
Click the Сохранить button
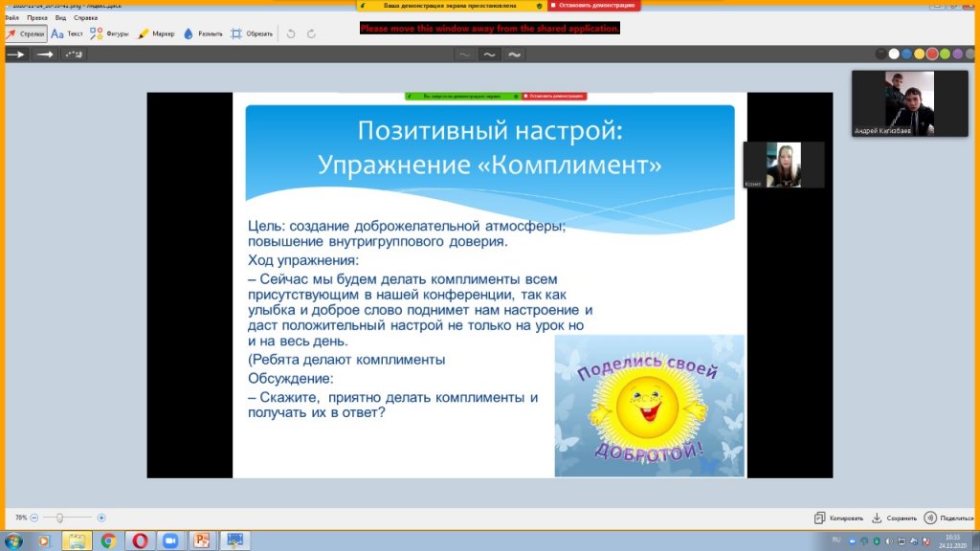tap(894, 518)
